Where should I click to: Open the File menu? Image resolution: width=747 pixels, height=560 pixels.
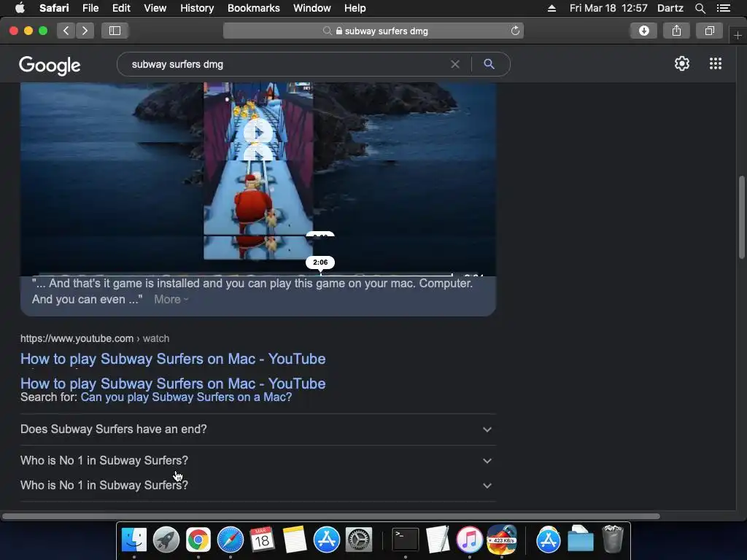90,8
